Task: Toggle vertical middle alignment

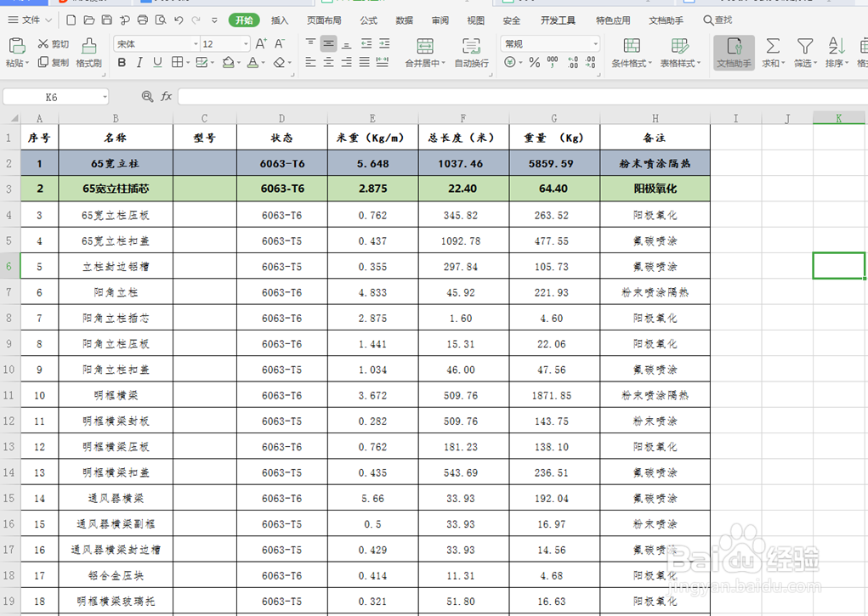Action: [x=328, y=43]
